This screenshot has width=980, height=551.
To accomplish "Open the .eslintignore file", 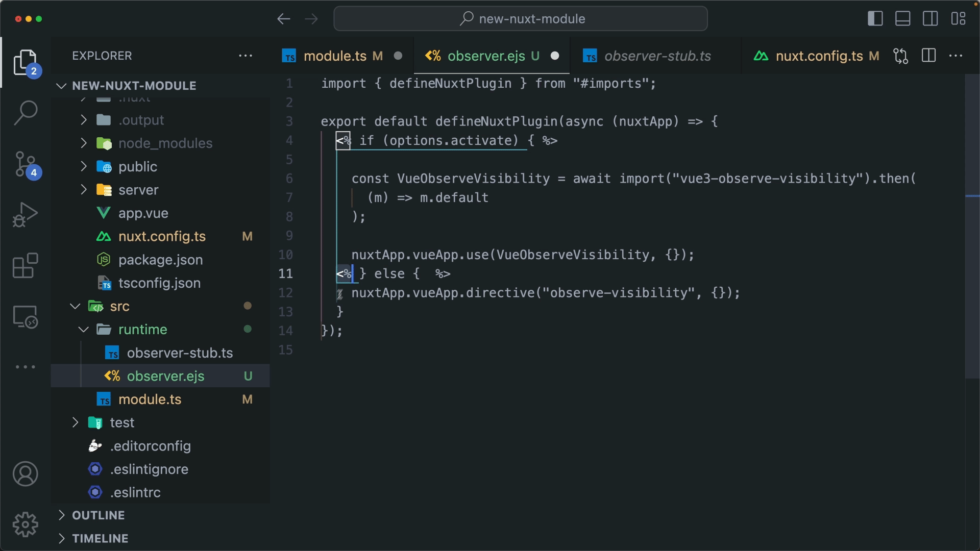I will (x=161, y=469).
